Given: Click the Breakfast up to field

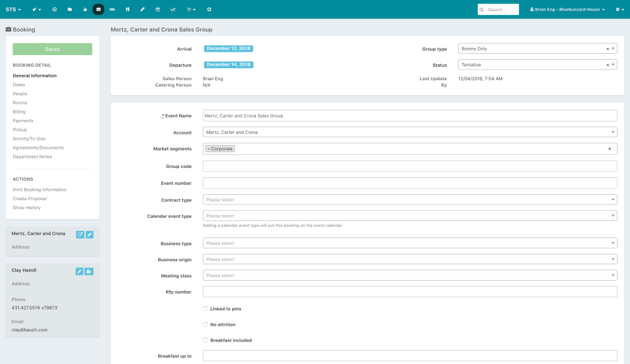Looking at the screenshot, I should (x=409, y=355).
